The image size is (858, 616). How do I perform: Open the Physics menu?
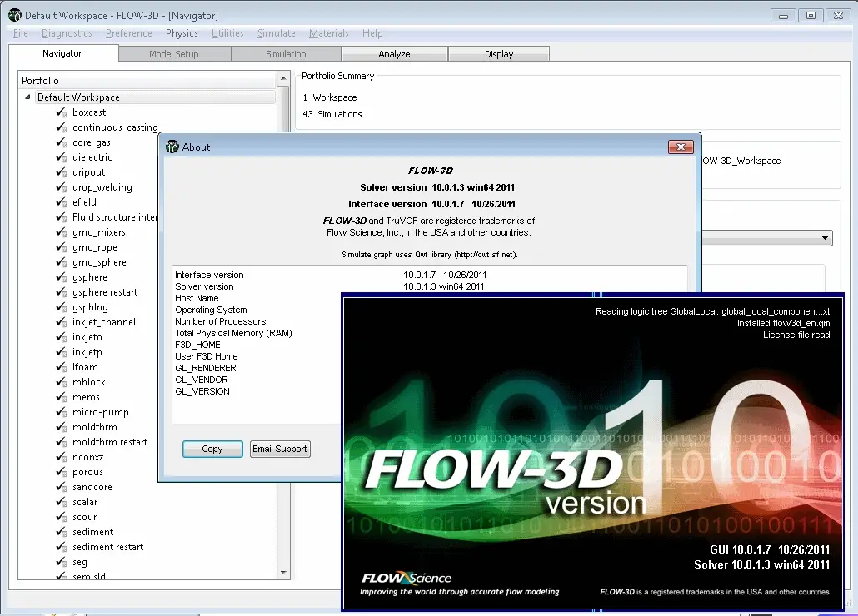[x=182, y=33]
